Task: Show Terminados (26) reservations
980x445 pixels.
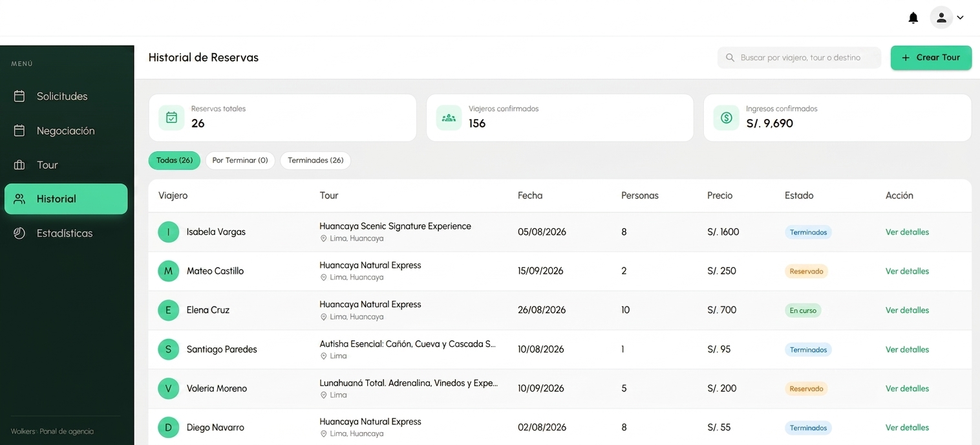Action: point(315,160)
